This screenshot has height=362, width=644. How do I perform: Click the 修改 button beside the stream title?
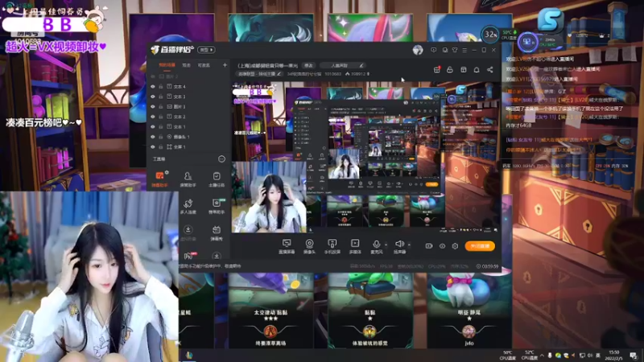pyautogui.click(x=308, y=65)
